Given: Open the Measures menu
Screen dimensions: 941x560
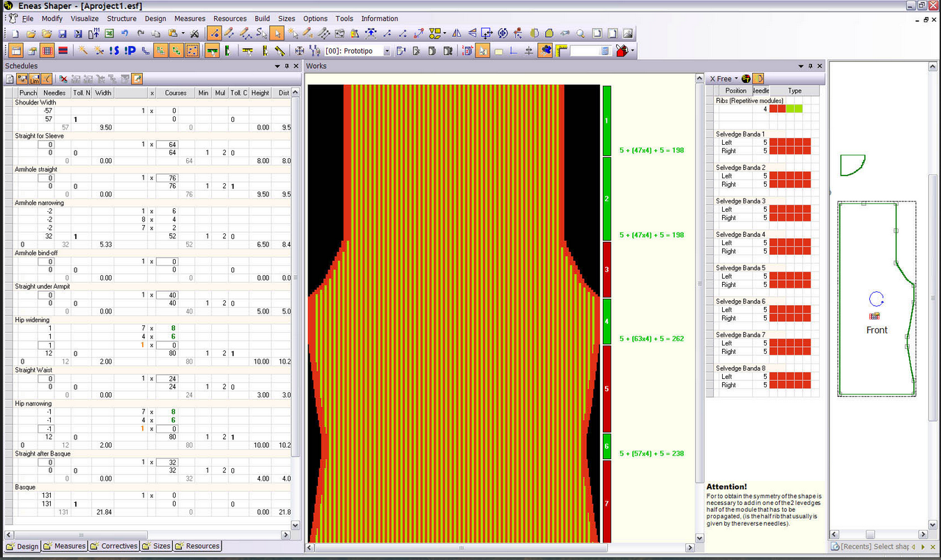Looking at the screenshot, I should point(190,19).
